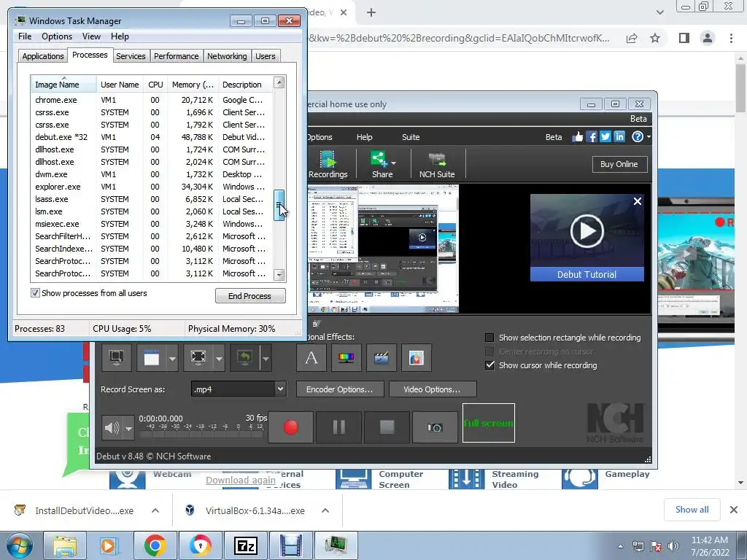747x560 pixels.
Task: Start recording with red record button
Action: pyautogui.click(x=290, y=427)
